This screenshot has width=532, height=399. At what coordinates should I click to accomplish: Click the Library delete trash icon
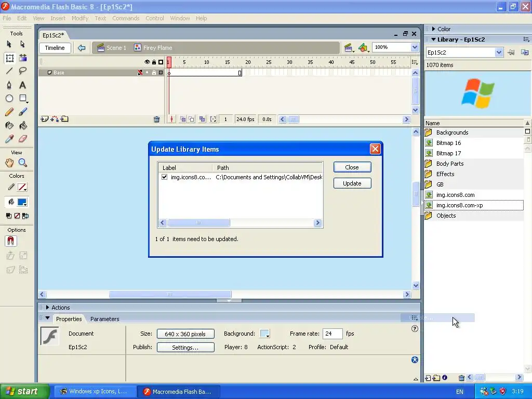pyautogui.click(x=461, y=378)
